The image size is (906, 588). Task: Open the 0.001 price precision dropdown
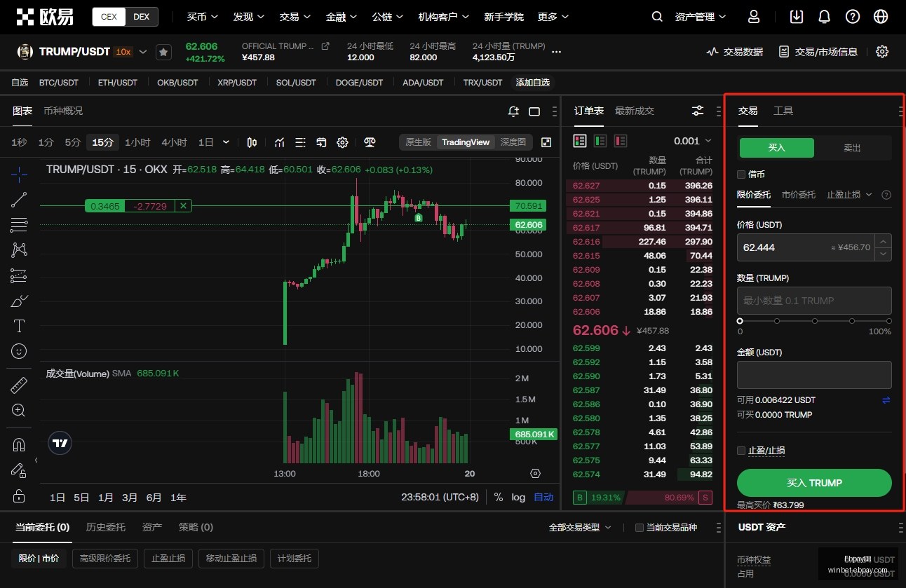[692, 141]
